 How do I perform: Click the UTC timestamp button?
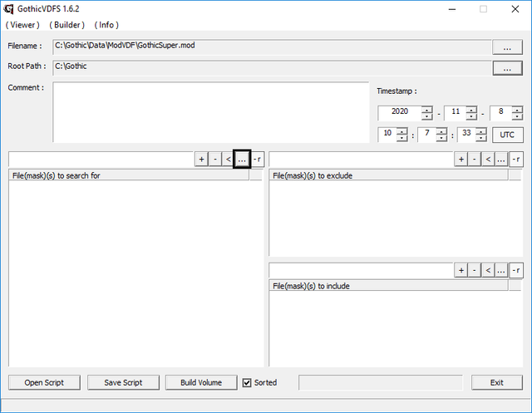pyautogui.click(x=508, y=135)
